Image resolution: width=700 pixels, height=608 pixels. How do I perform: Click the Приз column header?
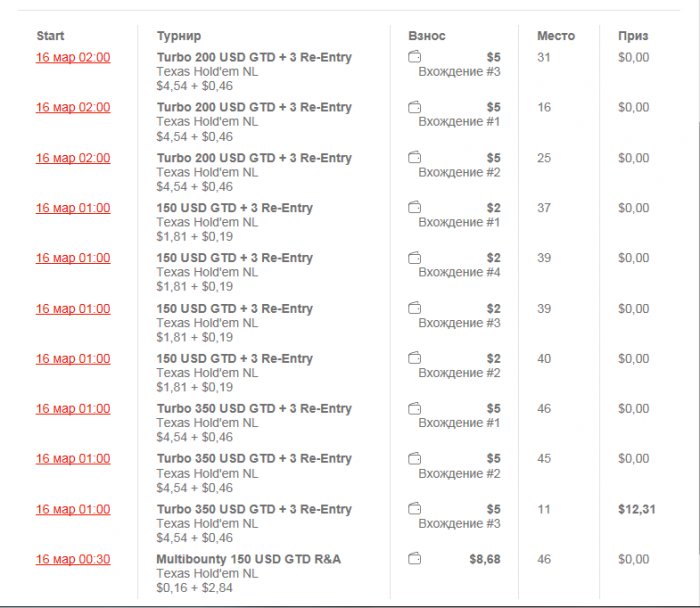[x=633, y=36]
